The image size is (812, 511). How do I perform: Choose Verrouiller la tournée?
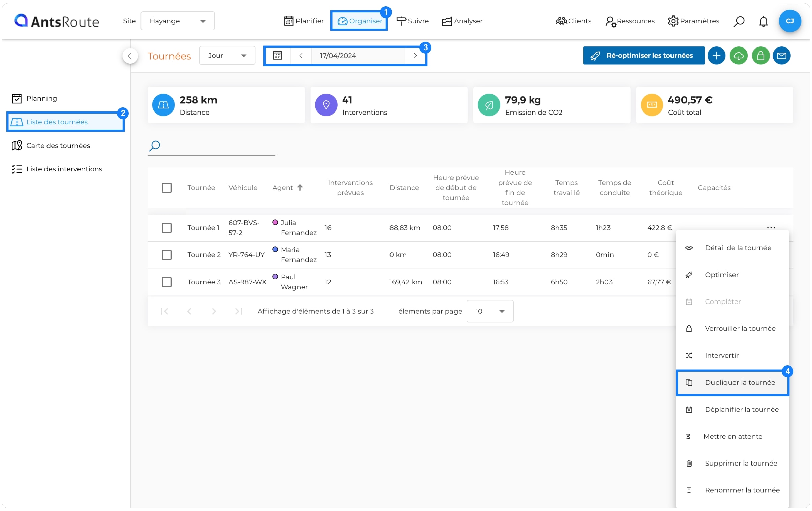pos(732,329)
